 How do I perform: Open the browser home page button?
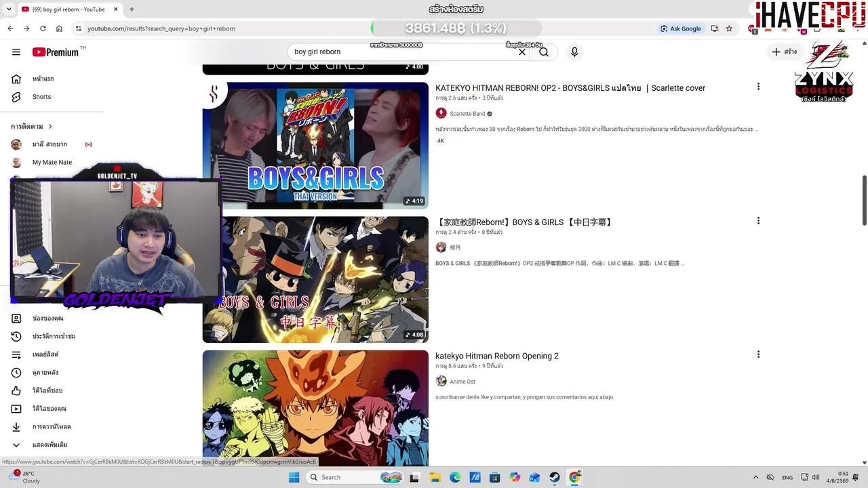(59, 28)
